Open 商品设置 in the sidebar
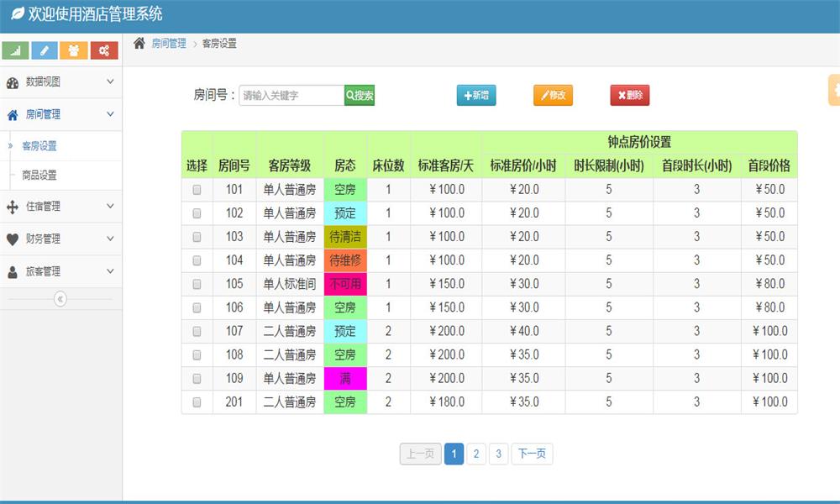The image size is (840, 504). tap(39, 176)
